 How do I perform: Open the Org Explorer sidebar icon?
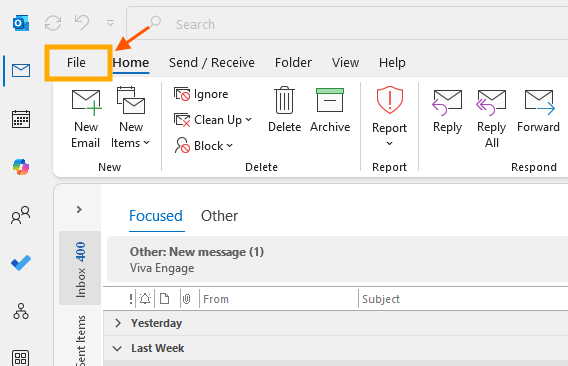click(x=21, y=311)
